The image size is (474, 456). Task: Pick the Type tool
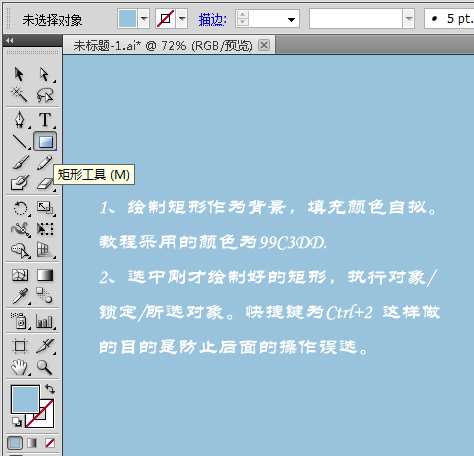tap(45, 120)
